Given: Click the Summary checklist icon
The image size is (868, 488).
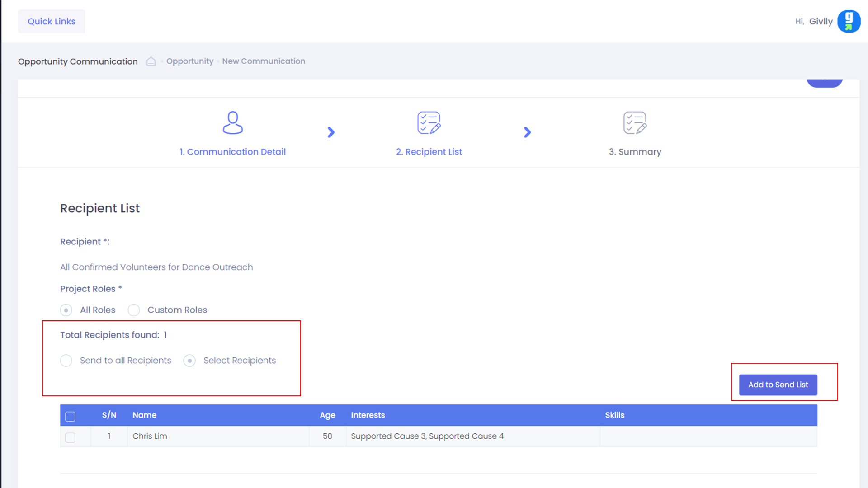Looking at the screenshot, I should click(x=635, y=123).
